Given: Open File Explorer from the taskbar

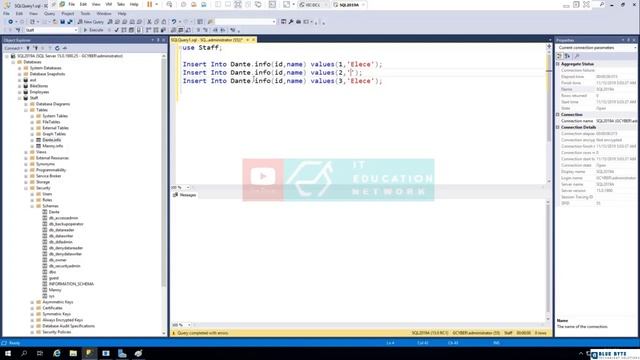Looking at the screenshot, I should [x=73, y=353].
